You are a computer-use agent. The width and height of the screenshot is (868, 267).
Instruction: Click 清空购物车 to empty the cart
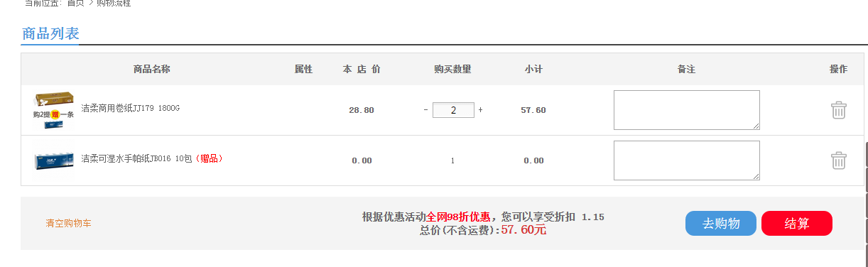point(68,223)
